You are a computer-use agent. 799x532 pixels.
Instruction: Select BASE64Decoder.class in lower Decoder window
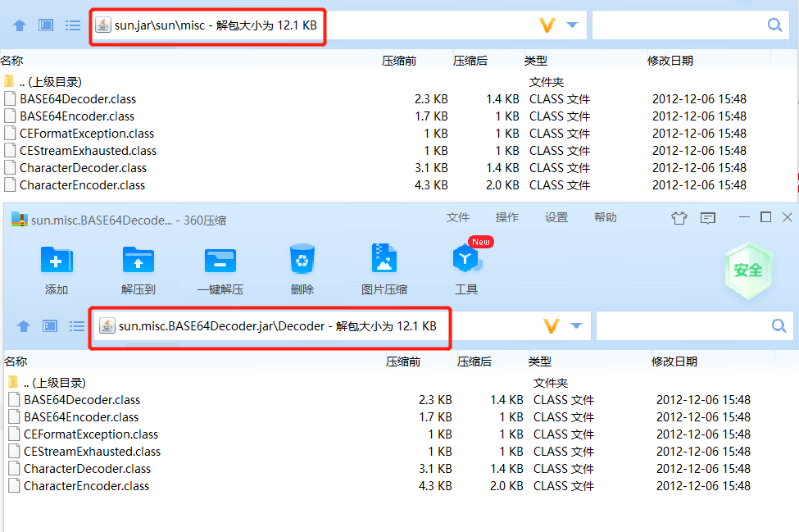[81, 400]
